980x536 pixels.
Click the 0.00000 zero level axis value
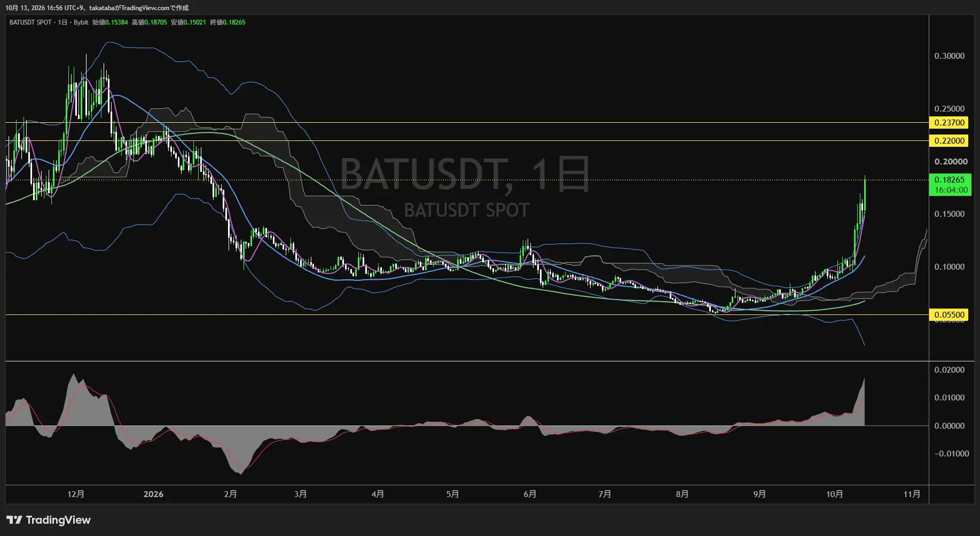[x=950, y=426]
